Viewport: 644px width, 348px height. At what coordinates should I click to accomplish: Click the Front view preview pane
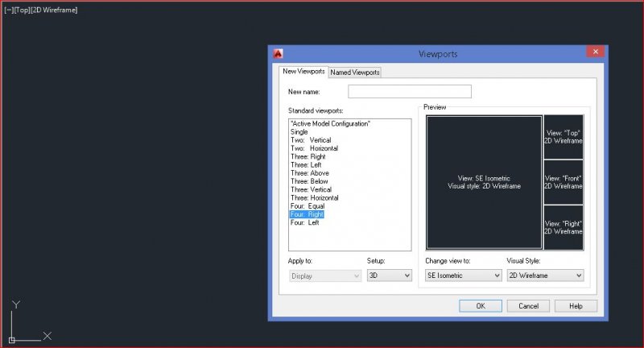563,182
